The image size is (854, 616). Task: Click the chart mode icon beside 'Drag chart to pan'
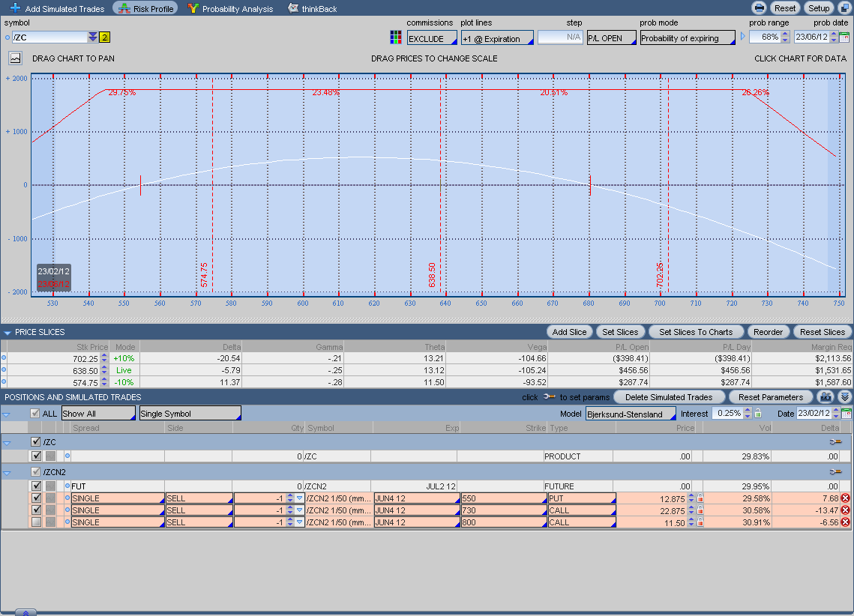[16, 58]
